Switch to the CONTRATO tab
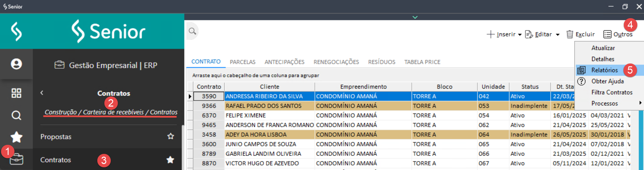The image size is (644, 170). click(x=206, y=62)
